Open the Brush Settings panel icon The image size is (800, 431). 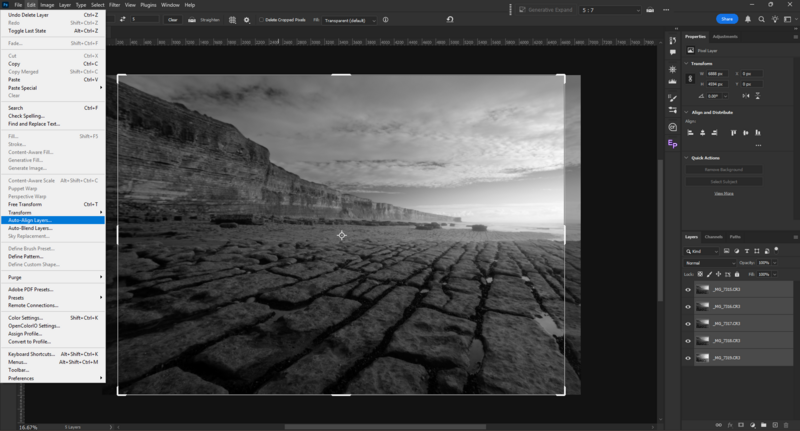(x=672, y=98)
